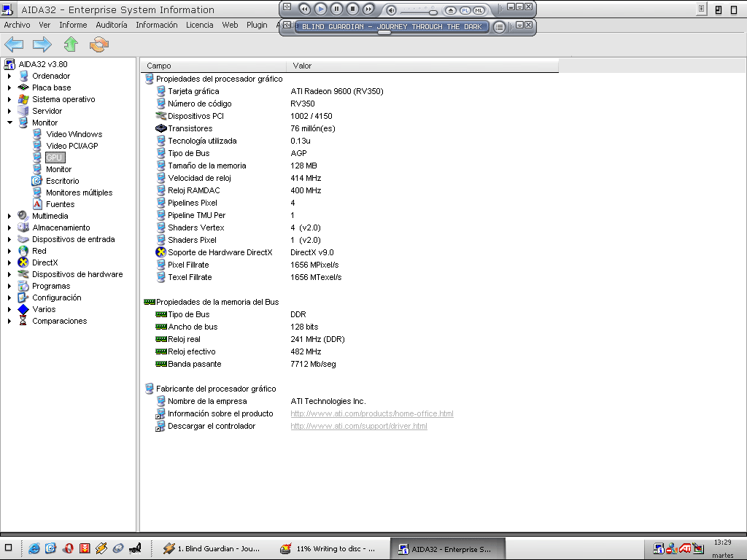Toggle the Winamp PL playlist button
Viewport: 747px width, 560px height.
coord(465,10)
